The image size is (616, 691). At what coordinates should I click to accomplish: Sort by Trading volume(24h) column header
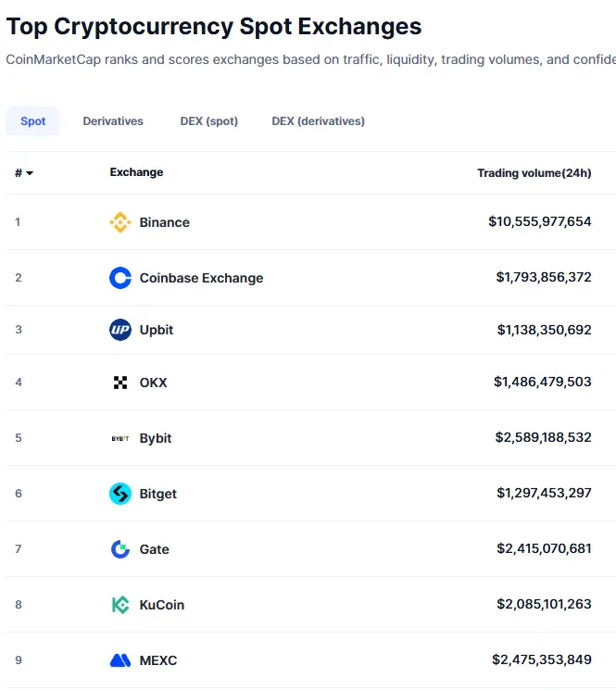pos(534,173)
